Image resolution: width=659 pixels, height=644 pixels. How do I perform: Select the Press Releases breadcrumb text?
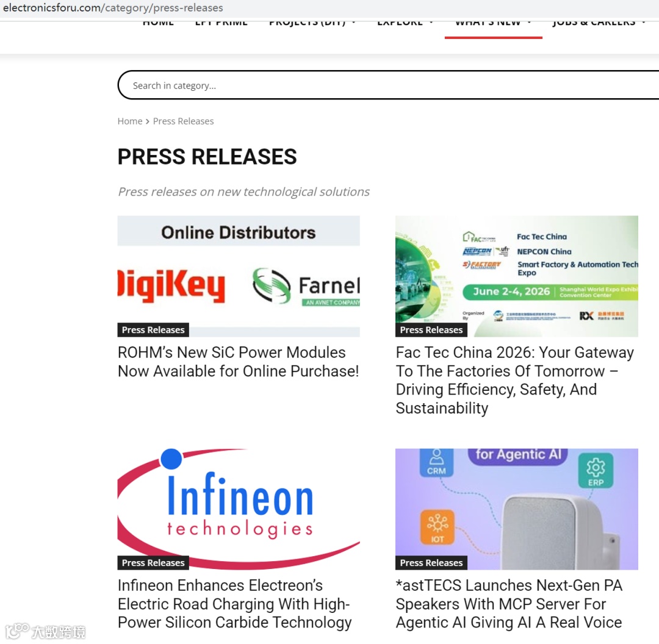[183, 121]
